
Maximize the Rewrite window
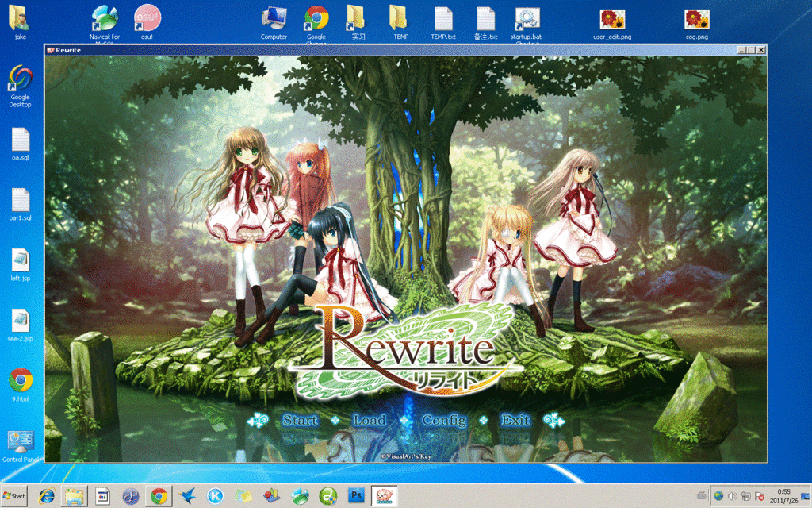point(752,50)
